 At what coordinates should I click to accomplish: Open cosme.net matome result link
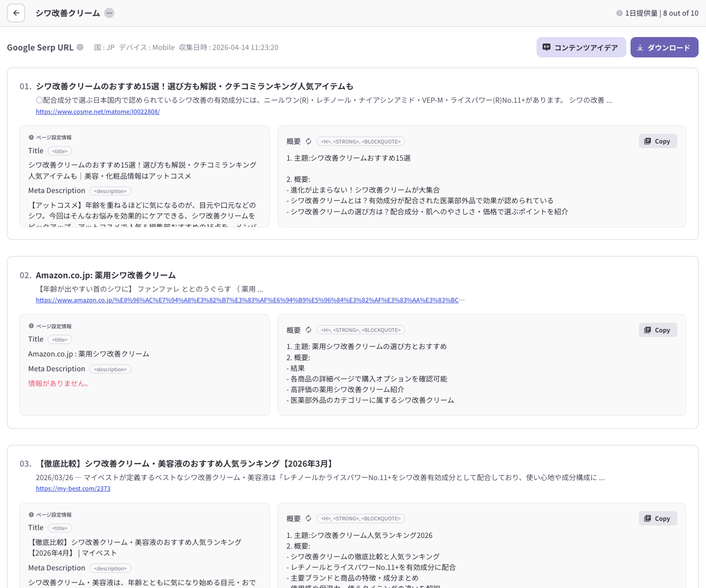98,112
